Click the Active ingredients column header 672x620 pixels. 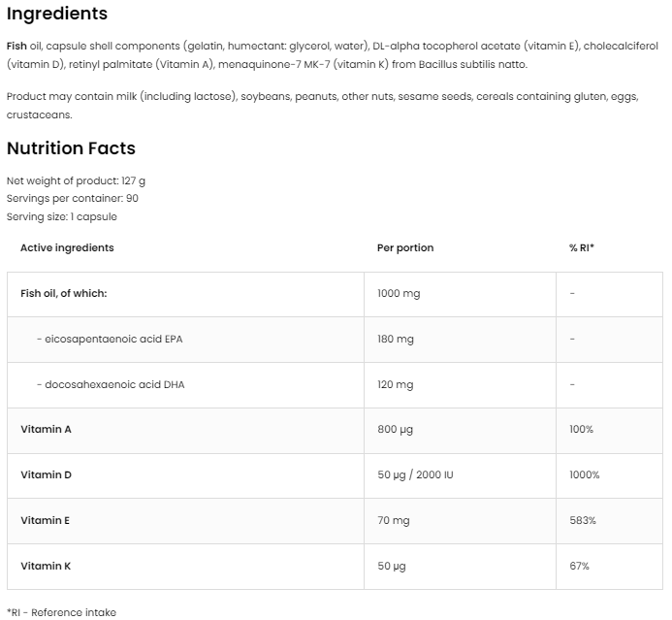click(x=67, y=247)
